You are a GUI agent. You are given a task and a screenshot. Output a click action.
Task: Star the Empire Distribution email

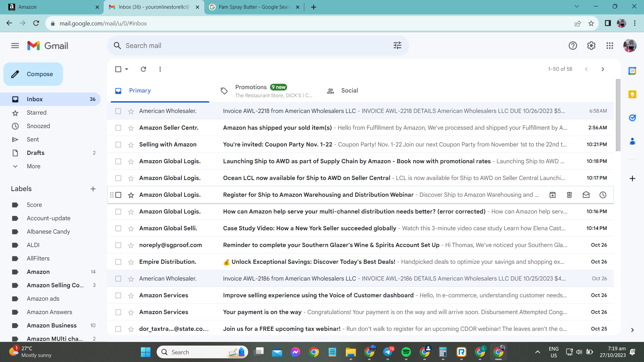(131, 262)
